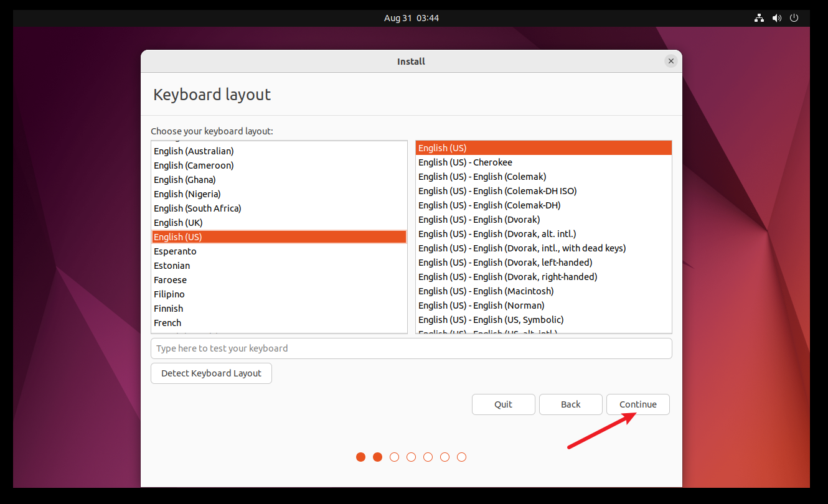
Task: Choose English (Colemak-DH) variant
Action: click(543, 205)
